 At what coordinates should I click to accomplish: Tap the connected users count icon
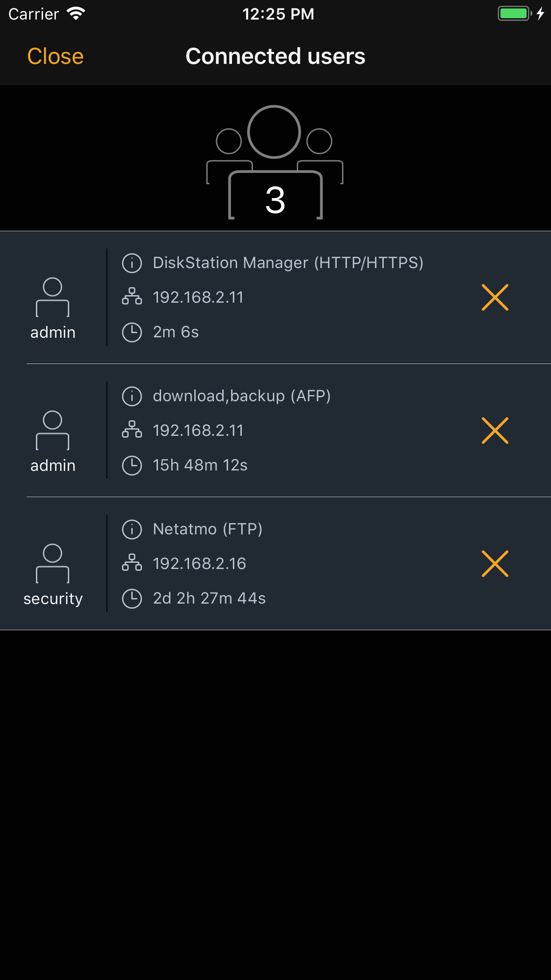(x=275, y=162)
